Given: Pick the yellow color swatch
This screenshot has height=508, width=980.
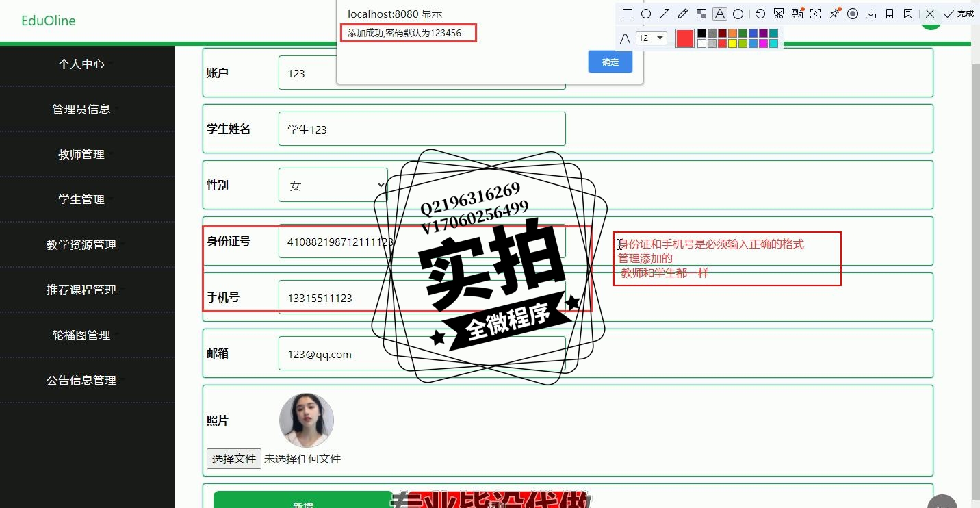Looking at the screenshot, I should (x=732, y=44).
